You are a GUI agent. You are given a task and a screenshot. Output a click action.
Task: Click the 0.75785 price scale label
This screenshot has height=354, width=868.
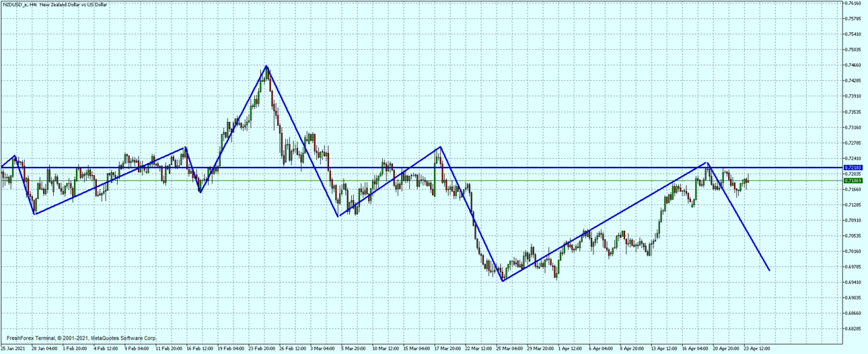pyautogui.click(x=853, y=19)
